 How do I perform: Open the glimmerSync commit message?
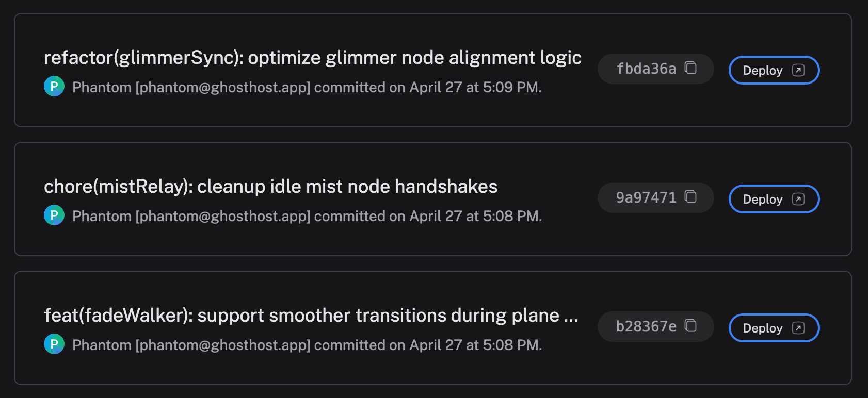(x=313, y=58)
